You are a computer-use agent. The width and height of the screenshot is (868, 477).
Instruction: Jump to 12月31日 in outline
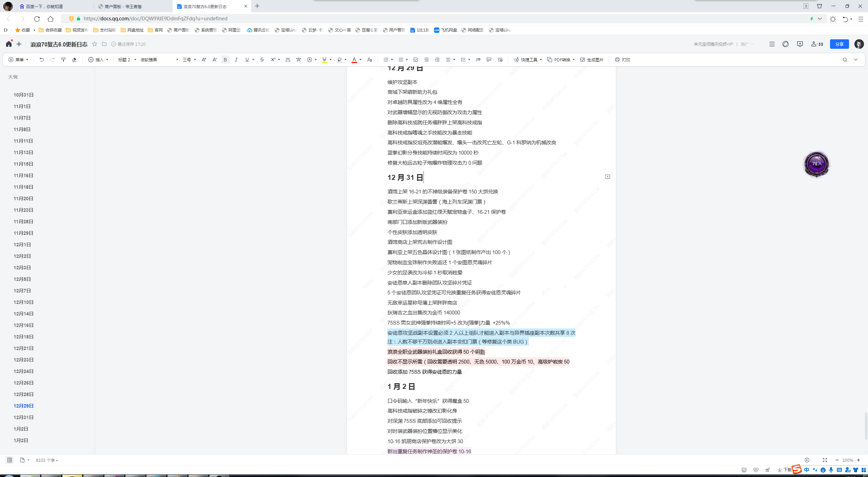pyautogui.click(x=23, y=417)
